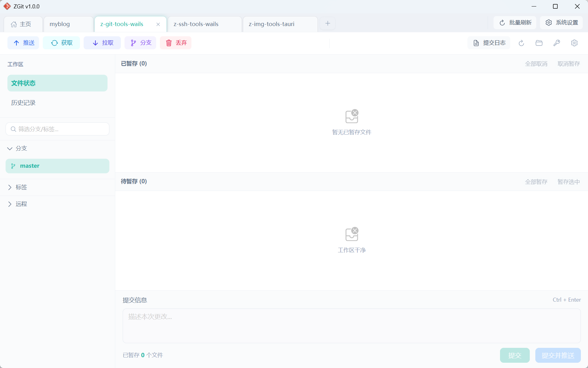The width and height of the screenshot is (588, 368).
Task: Click 暂存选中 stage selected link
Action: (569, 182)
